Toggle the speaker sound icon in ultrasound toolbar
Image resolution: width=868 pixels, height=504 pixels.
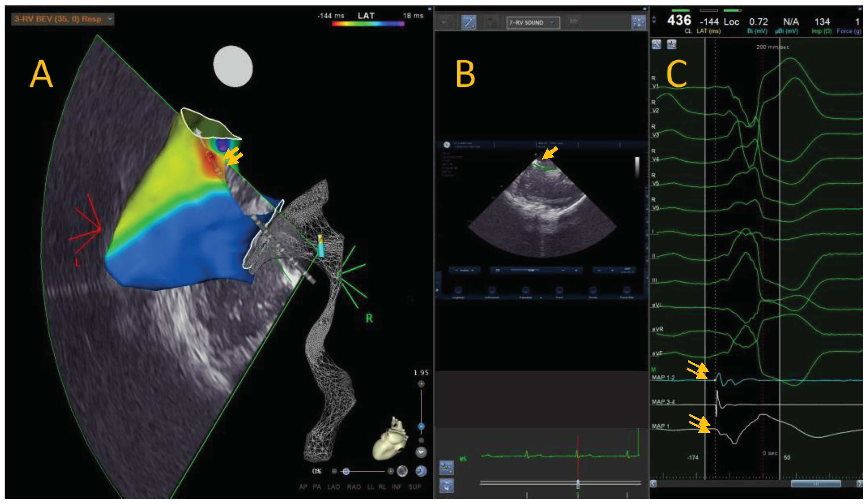(574, 22)
